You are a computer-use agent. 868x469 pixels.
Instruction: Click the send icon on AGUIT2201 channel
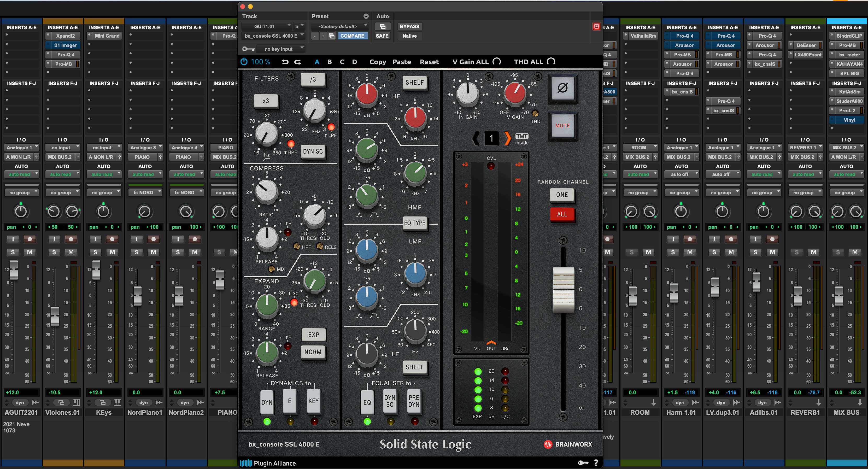tap(35, 402)
